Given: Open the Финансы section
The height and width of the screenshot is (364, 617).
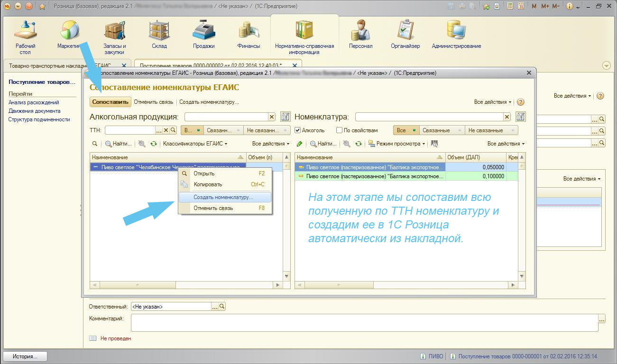Looking at the screenshot, I should click(249, 34).
